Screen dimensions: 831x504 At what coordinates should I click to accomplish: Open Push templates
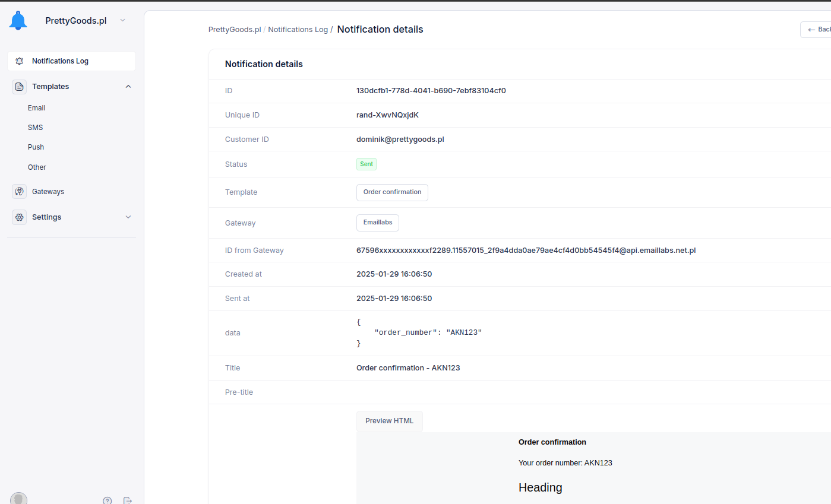pyautogui.click(x=36, y=147)
